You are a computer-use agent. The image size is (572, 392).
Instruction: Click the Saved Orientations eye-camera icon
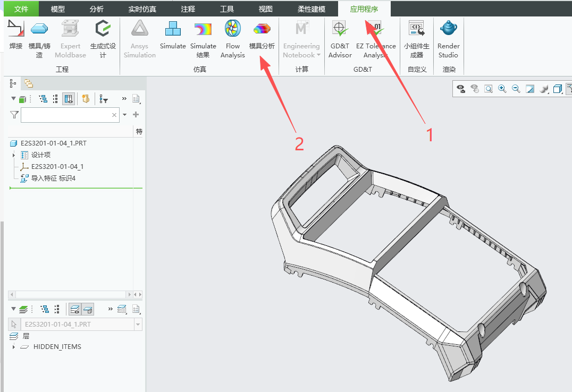point(461,89)
